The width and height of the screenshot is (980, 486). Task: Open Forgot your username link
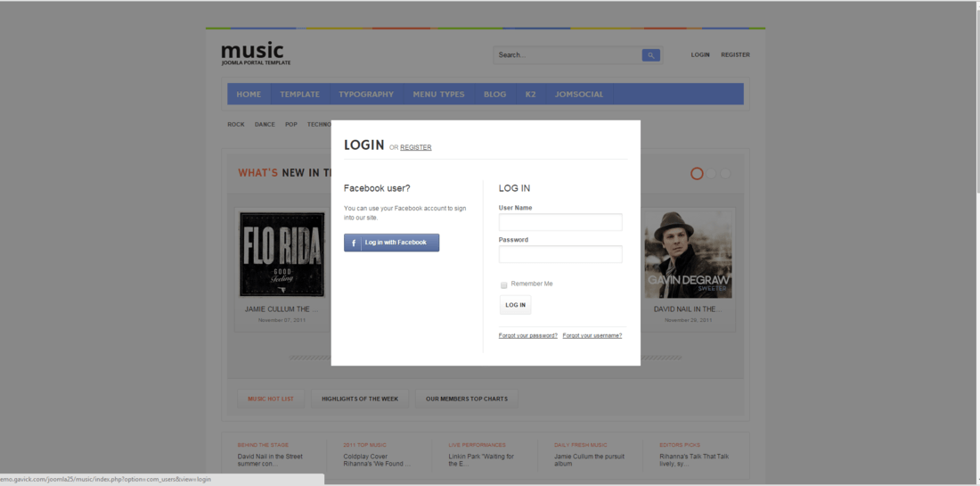(592, 336)
